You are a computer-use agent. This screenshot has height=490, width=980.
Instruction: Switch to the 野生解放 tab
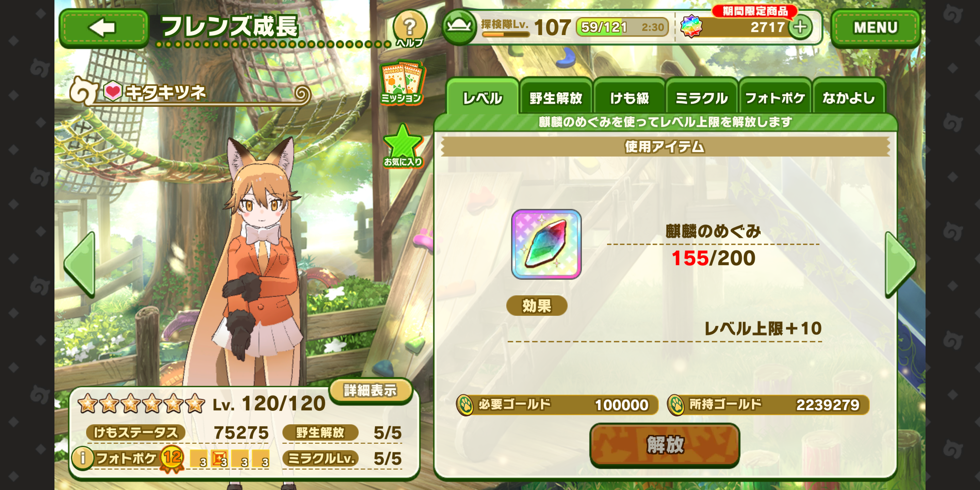tap(555, 98)
